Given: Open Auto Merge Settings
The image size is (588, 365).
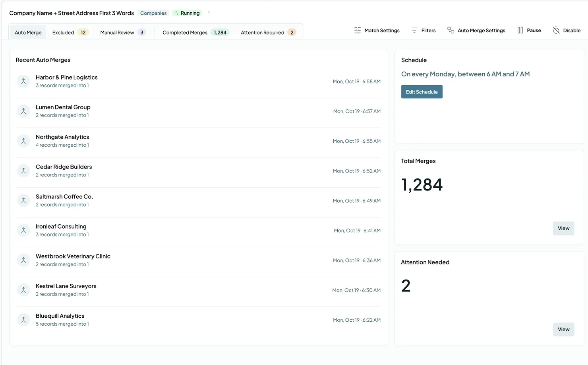Looking at the screenshot, I should click(476, 31).
